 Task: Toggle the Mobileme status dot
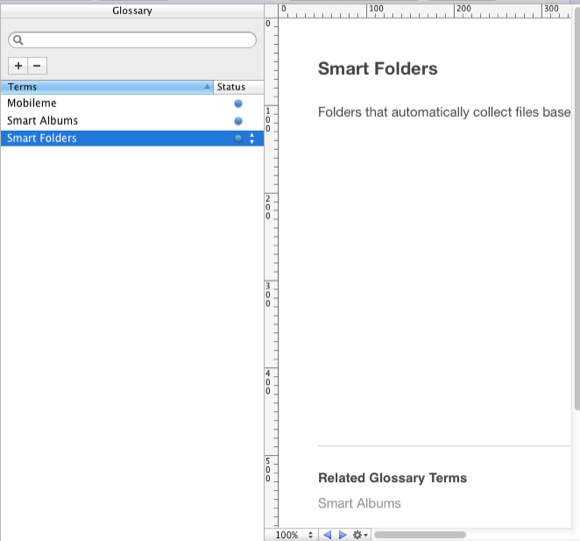238,104
